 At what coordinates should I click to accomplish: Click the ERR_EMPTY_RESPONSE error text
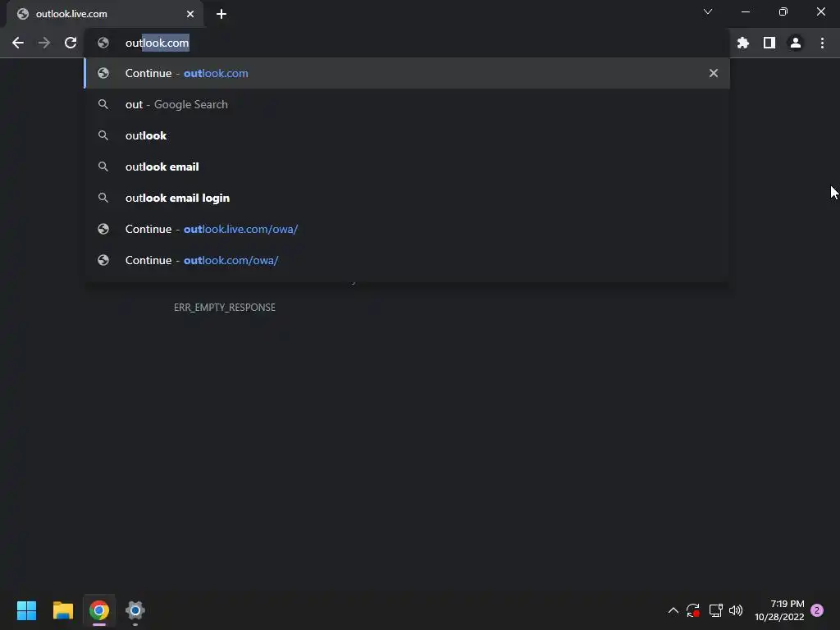coord(225,308)
